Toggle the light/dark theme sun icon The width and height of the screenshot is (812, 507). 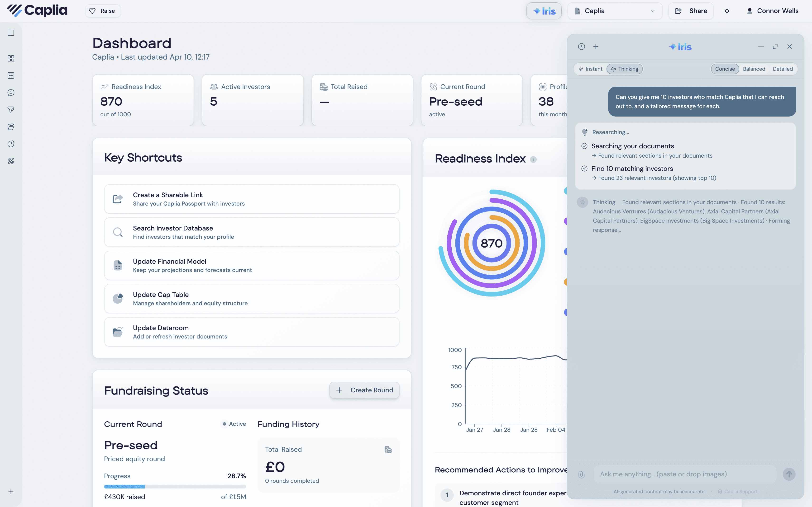(727, 11)
